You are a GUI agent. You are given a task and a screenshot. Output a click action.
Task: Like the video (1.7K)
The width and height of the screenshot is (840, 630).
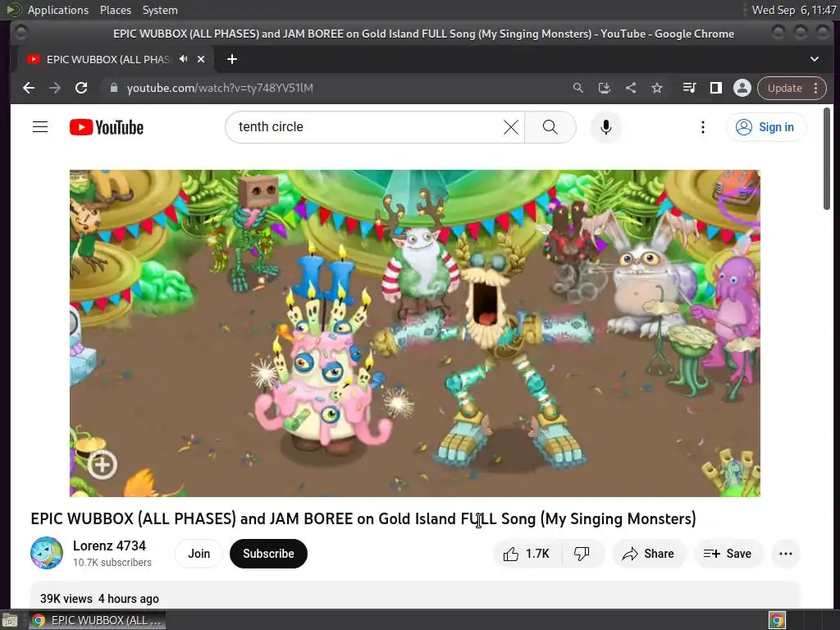(527, 554)
